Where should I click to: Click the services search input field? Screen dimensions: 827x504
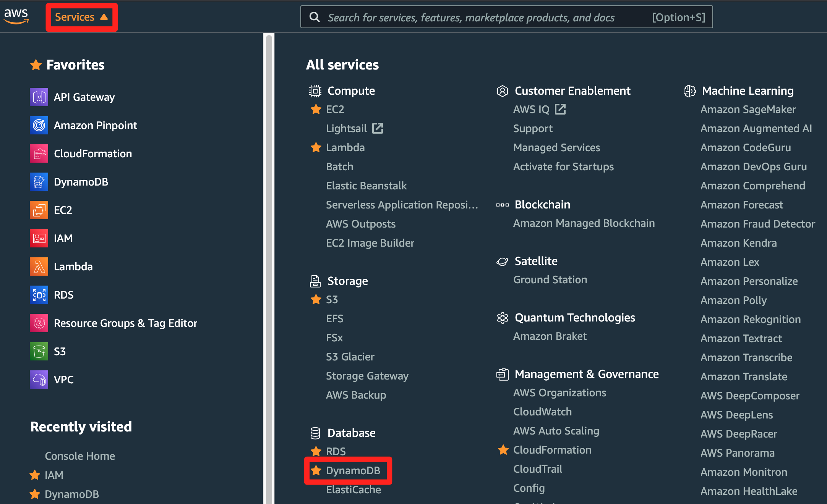506,17
